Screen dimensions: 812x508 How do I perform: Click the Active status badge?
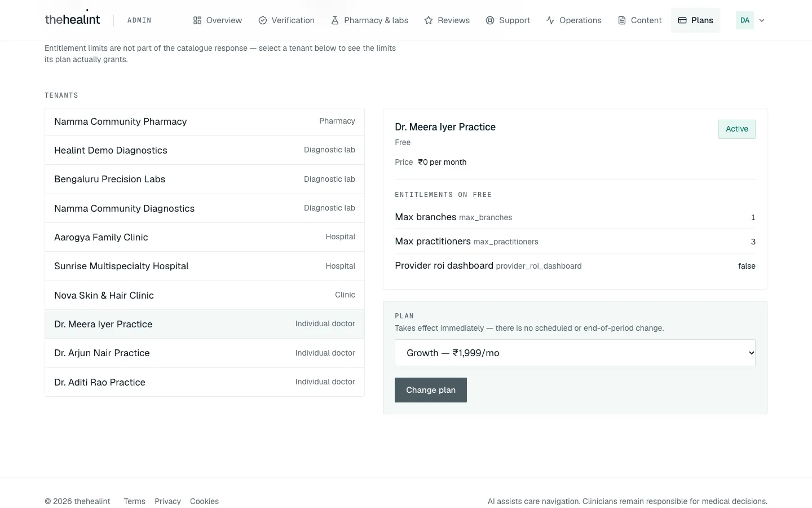click(x=737, y=129)
